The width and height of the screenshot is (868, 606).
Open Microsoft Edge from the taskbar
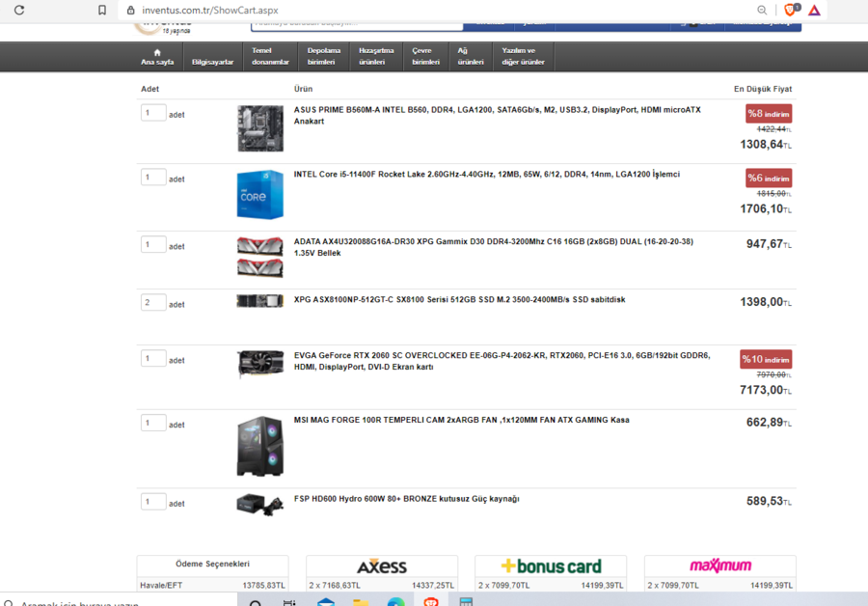(395, 601)
